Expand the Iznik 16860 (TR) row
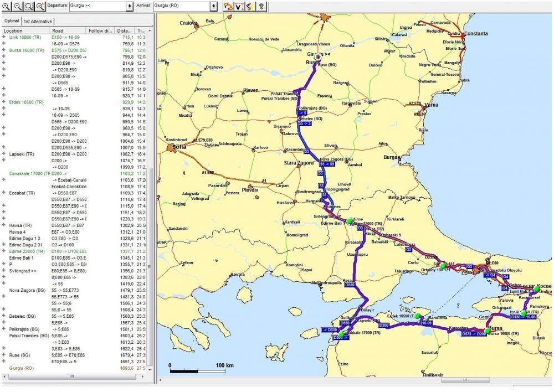This screenshot has width=554, height=392. (x=4, y=37)
